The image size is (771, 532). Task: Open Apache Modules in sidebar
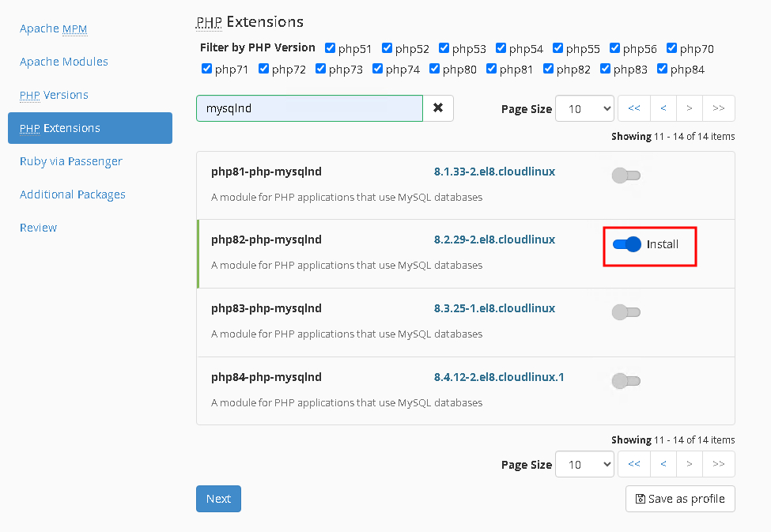[64, 62]
